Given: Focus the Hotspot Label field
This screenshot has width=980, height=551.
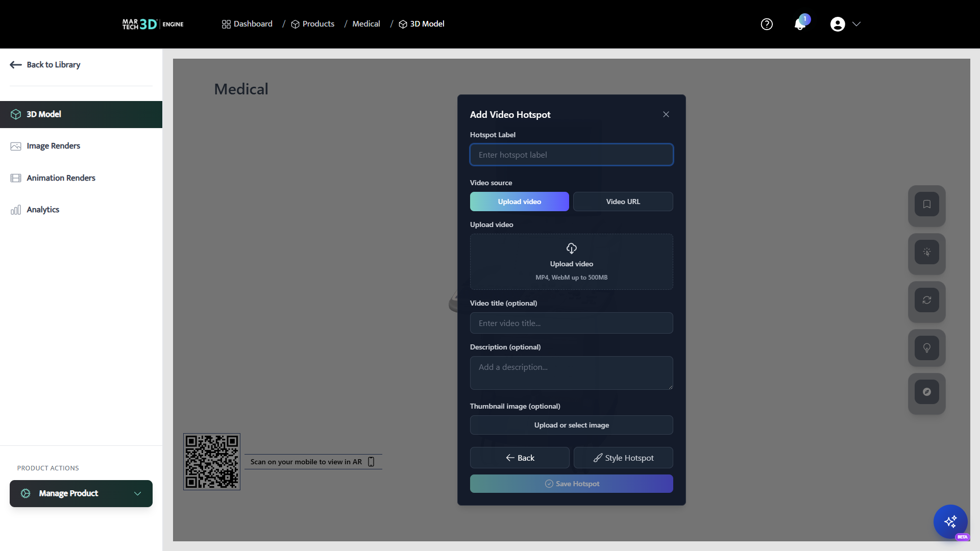Looking at the screenshot, I should (572, 155).
